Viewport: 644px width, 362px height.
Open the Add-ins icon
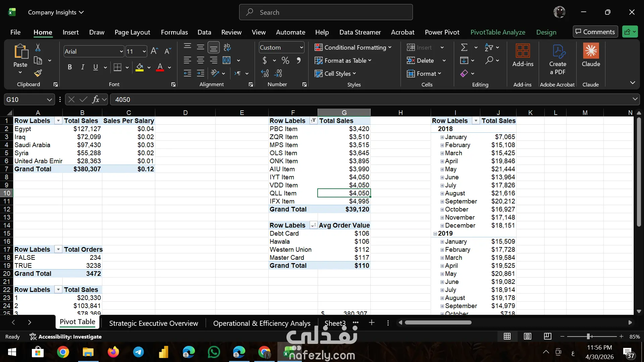coord(523,51)
